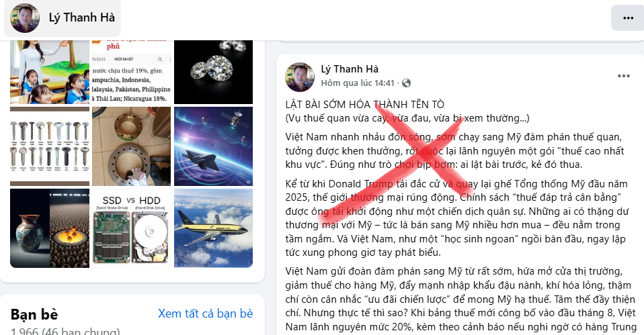Open the metal flange rings photo thumbnail
This screenshot has height=335, width=644.
click(x=132, y=146)
